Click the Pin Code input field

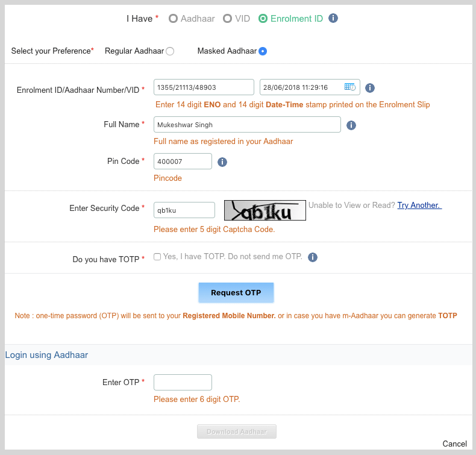point(183,161)
